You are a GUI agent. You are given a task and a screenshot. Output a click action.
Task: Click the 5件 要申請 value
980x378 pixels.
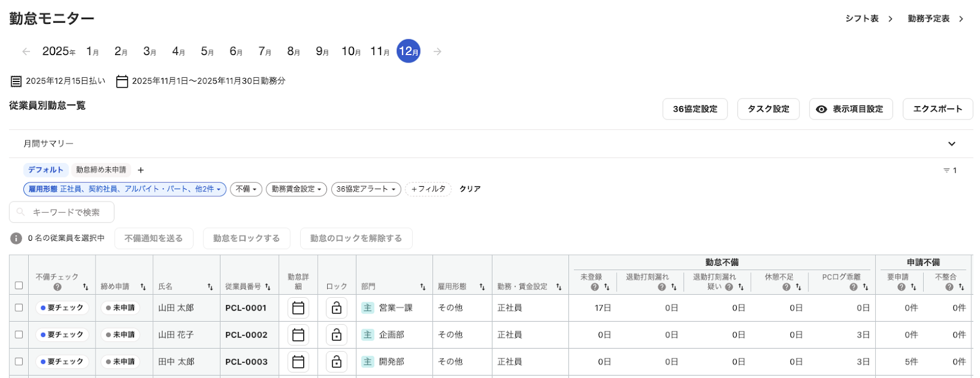[911, 361]
